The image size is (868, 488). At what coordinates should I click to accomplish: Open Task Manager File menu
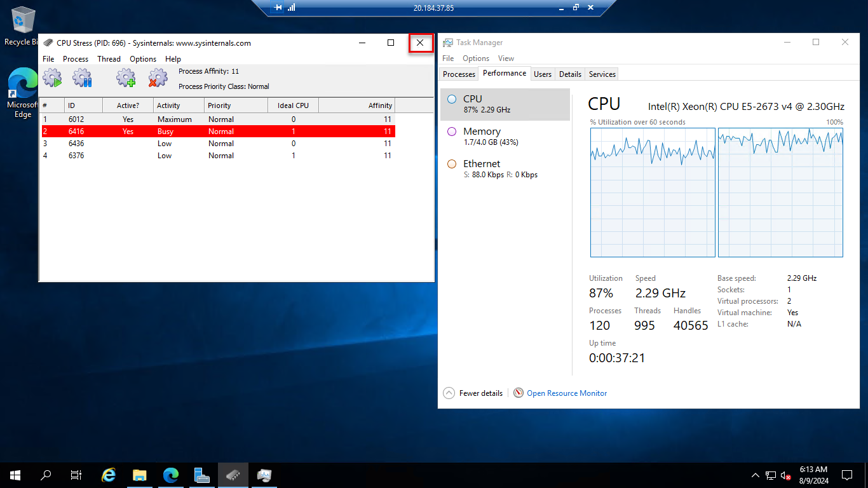(x=448, y=58)
